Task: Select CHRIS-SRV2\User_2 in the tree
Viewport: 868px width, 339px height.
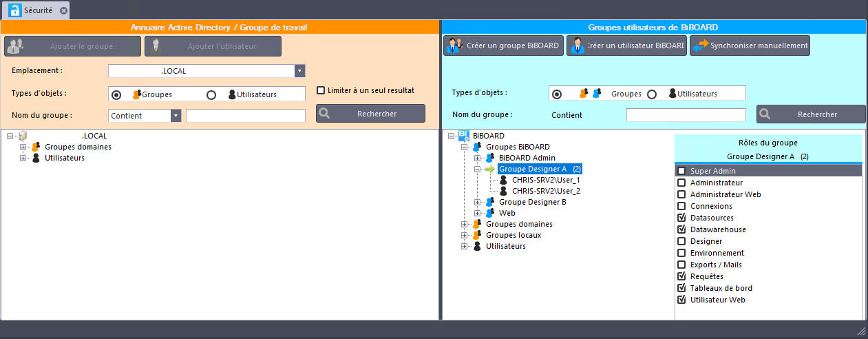Action: (546, 191)
